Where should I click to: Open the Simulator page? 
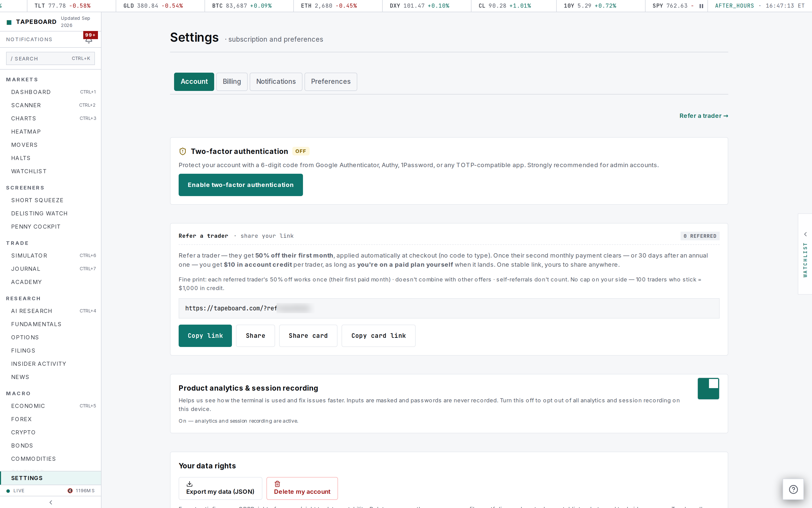[x=51, y=256]
